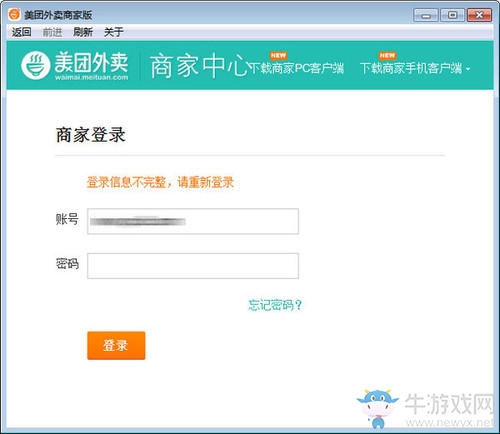Click the NEW badge above 手机客户端
The height and width of the screenshot is (434, 500).
click(x=387, y=56)
